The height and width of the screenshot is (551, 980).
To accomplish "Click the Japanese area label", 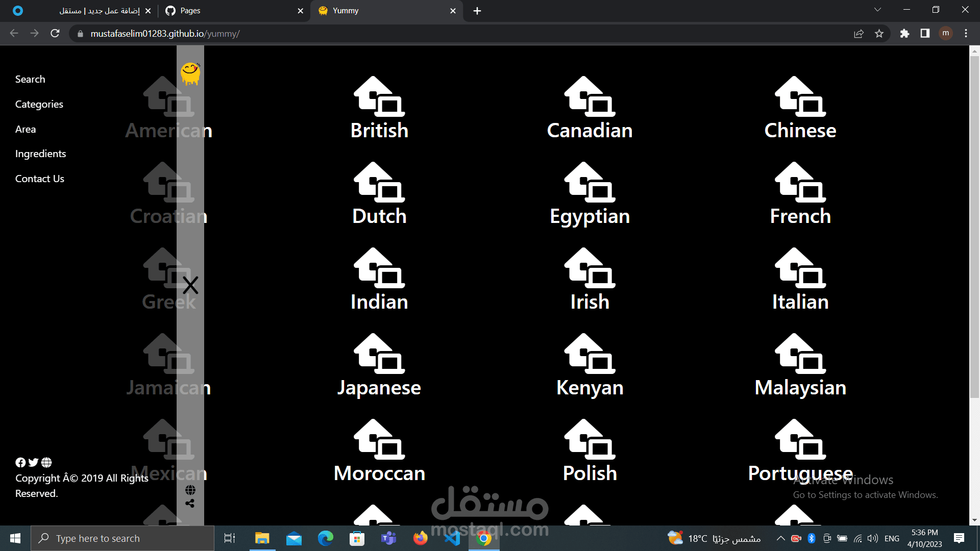I will (379, 388).
